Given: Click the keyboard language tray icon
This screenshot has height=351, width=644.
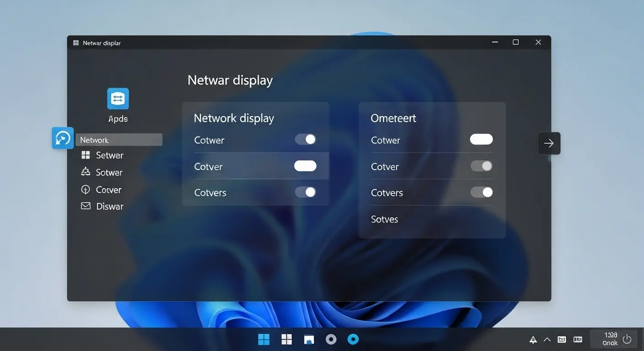Looking at the screenshot, I should coord(578,340).
